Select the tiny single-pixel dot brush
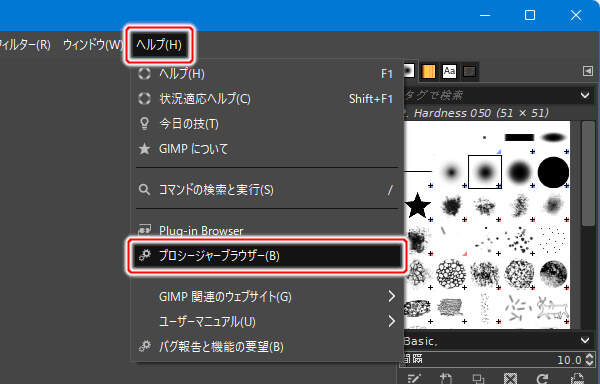 [x=484, y=138]
